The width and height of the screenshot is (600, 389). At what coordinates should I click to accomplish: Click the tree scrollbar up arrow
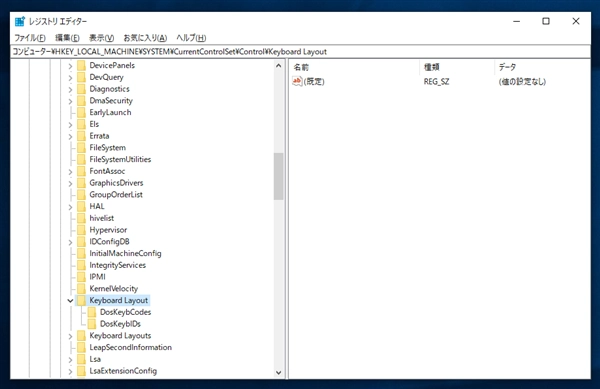pos(279,66)
